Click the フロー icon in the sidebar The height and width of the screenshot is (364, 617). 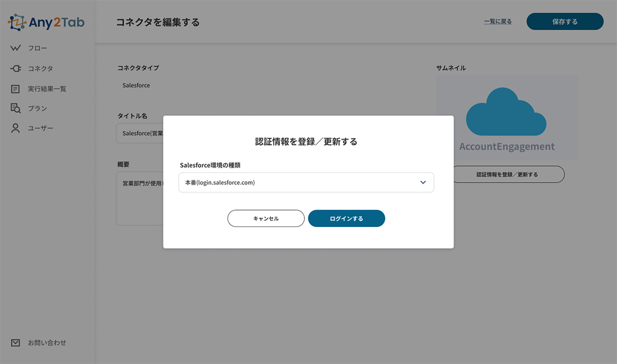coord(16,48)
